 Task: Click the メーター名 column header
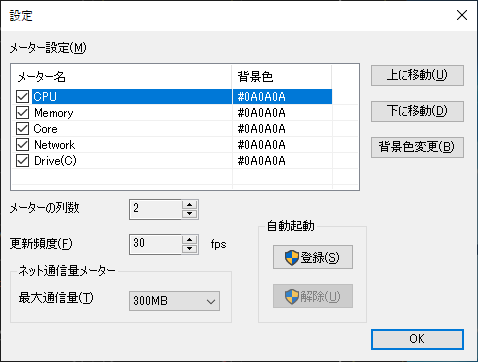tap(122, 77)
